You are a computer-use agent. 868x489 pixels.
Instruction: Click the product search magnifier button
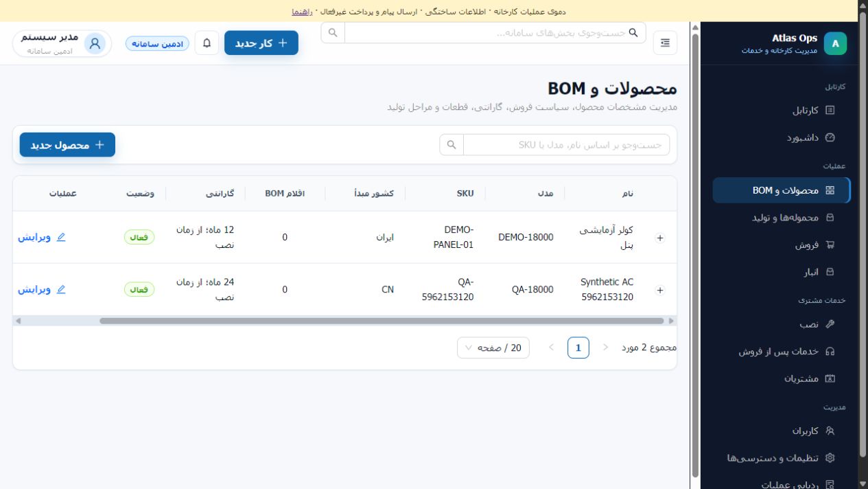pos(451,145)
